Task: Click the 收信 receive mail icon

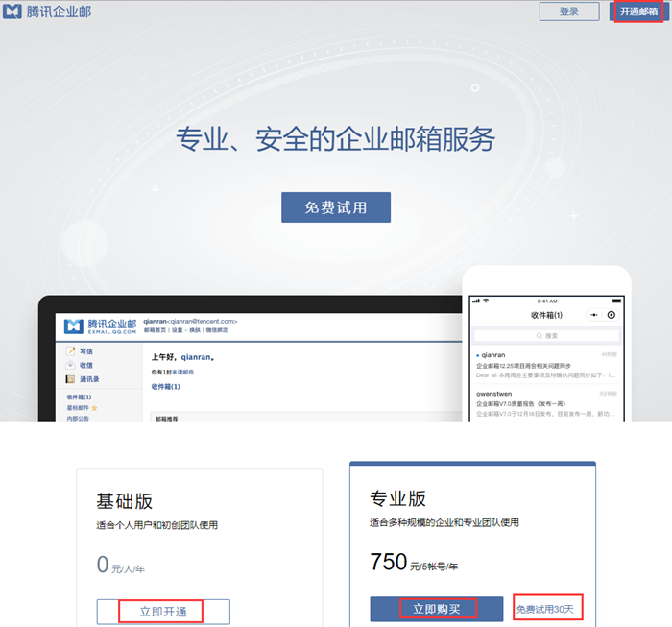Action: [72, 365]
